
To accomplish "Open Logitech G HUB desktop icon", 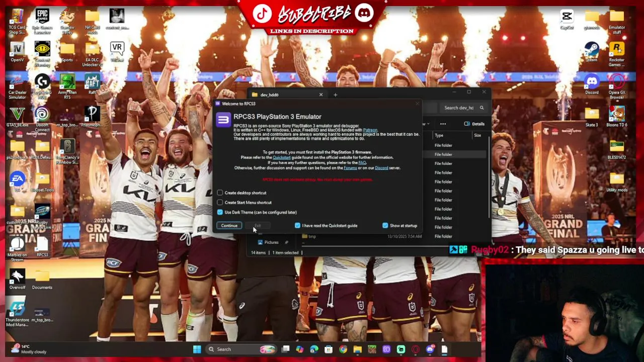I will tap(42, 87).
